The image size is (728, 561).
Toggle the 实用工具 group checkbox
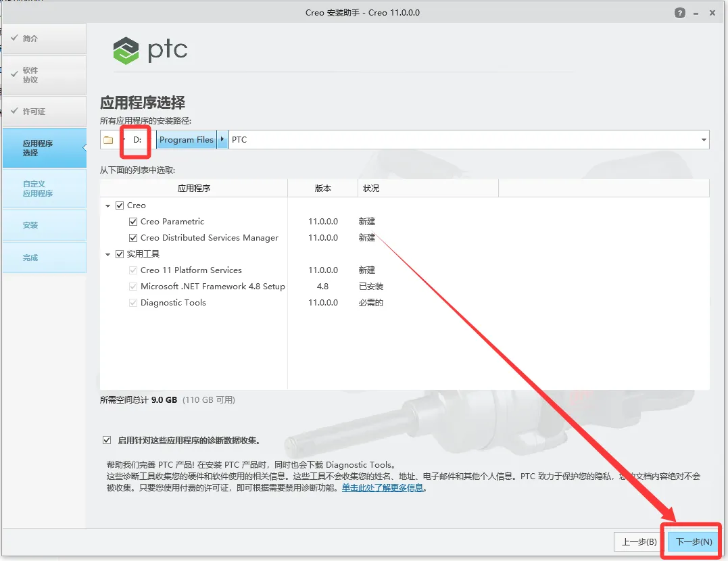120,254
